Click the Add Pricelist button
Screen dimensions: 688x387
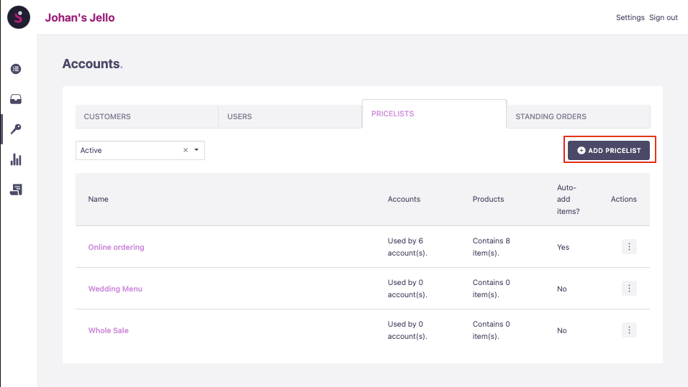pos(609,150)
